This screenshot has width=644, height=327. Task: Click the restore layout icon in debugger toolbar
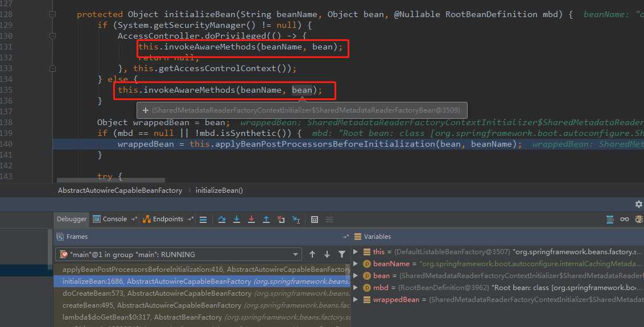click(x=610, y=220)
